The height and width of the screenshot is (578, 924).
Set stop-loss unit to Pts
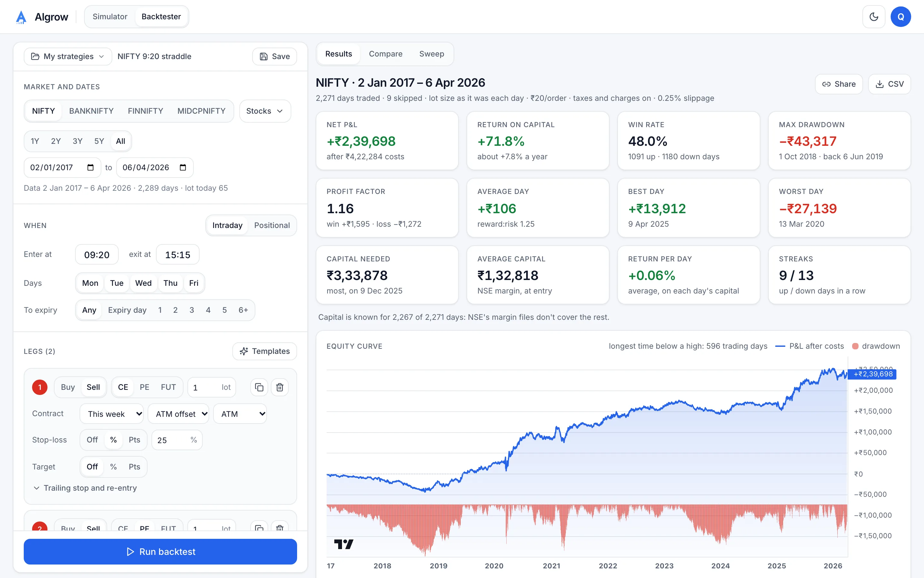click(134, 440)
